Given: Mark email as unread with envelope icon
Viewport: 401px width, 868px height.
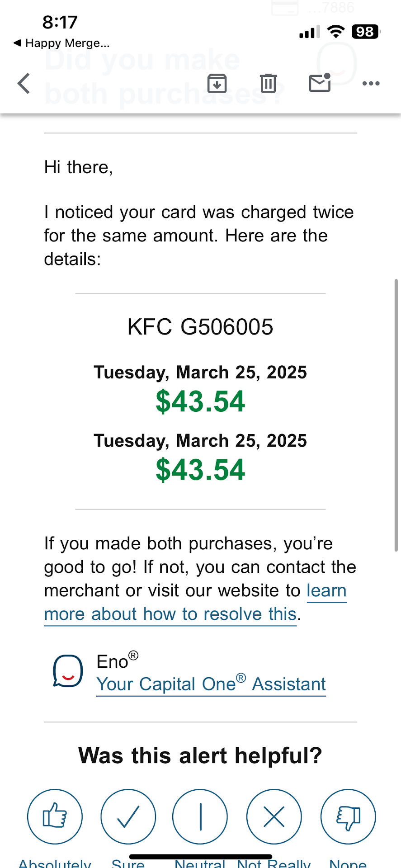Looking at the screenshot, I should (320, 83).
